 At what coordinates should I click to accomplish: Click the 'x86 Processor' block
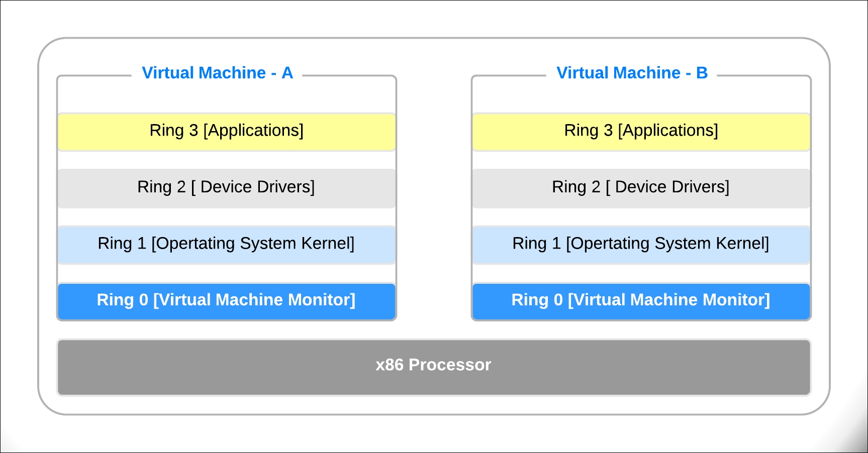point(434,368)
